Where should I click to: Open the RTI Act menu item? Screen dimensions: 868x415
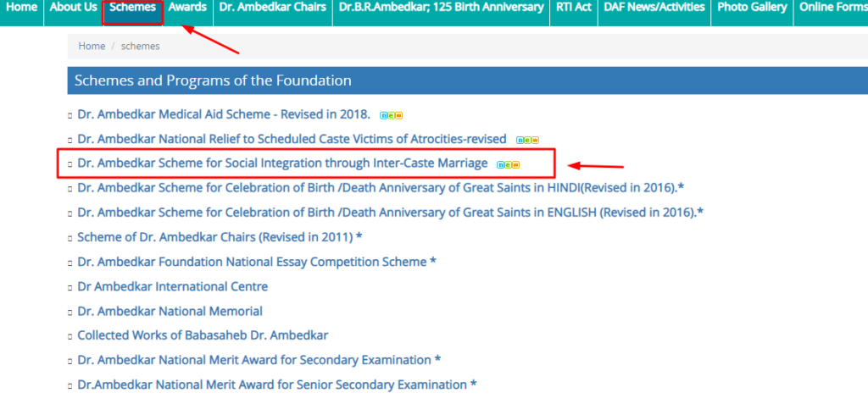(574, 8)
